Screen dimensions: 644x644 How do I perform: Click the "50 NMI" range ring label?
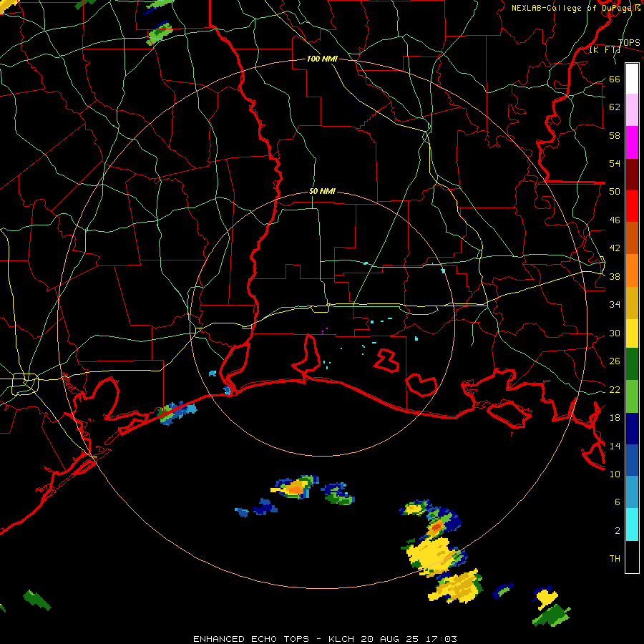pyautogui.click(x=322, y=191)
